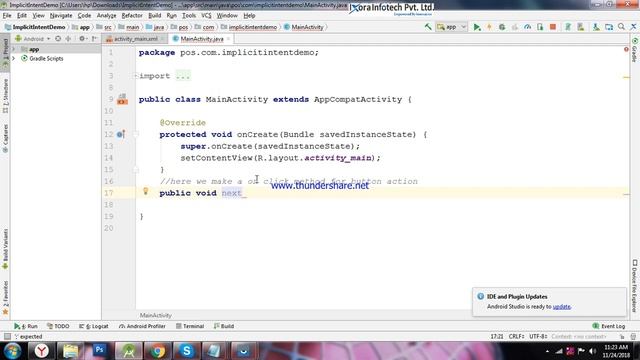640x360 pixels.
Task: Toggle the Build Variants side panel
Action: click(x=5, y=249)
